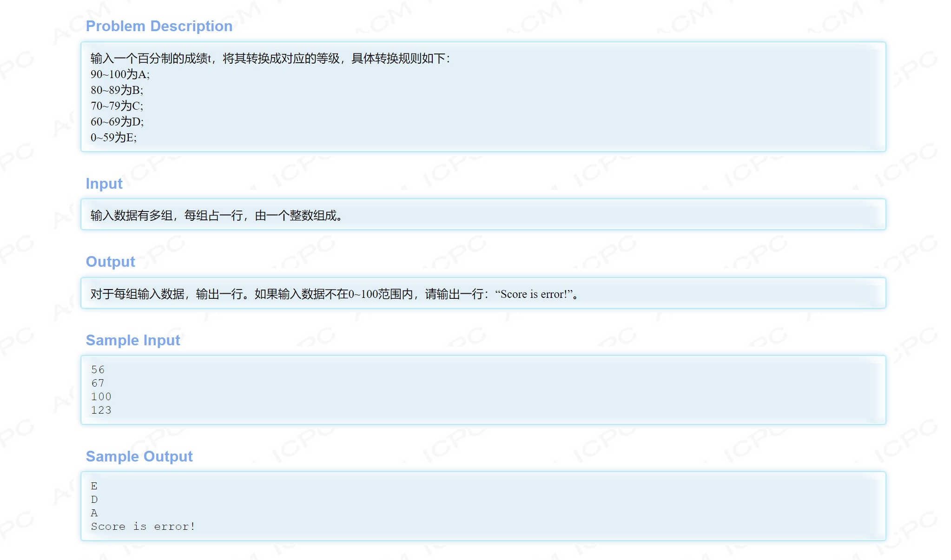This screenshot has height=560, width=951.
Task: Click the grade rule 70~79为C
Action: click(x=116, y=106)
